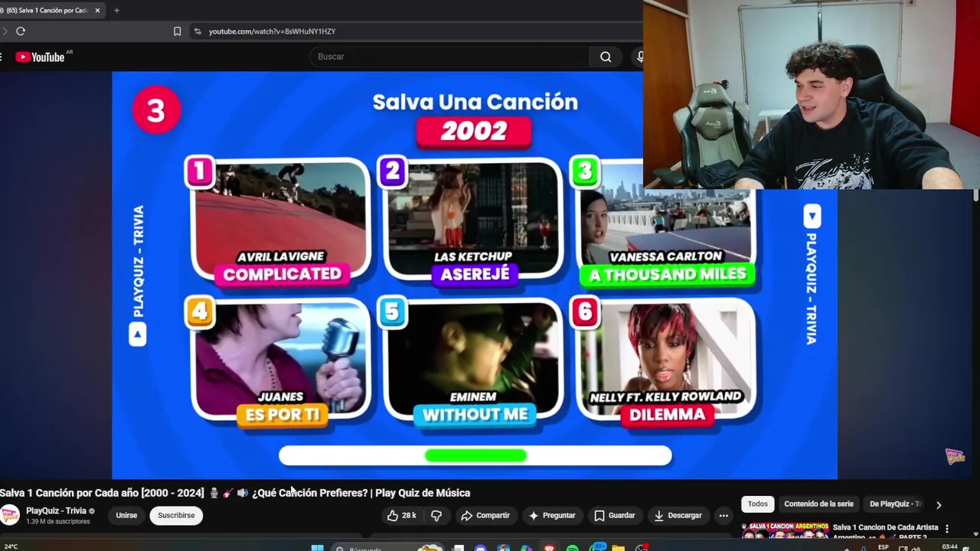Open the YouTube home logo
Viewport: 980px width, 551px height.
(40, 57)
